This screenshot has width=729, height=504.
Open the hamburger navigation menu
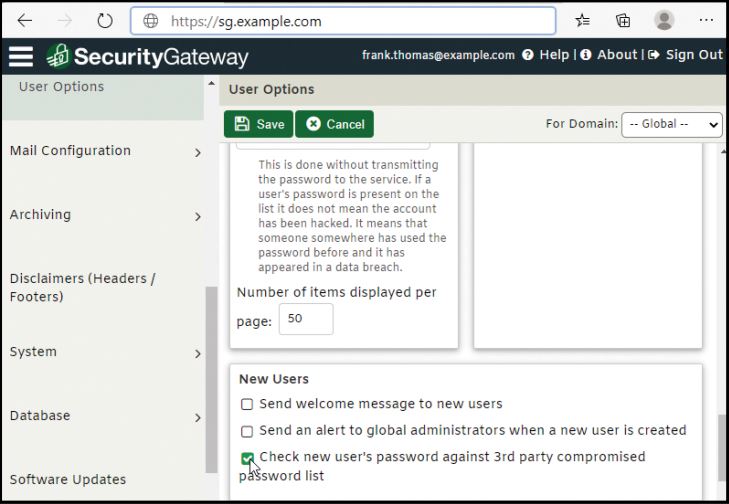(21, 57)
